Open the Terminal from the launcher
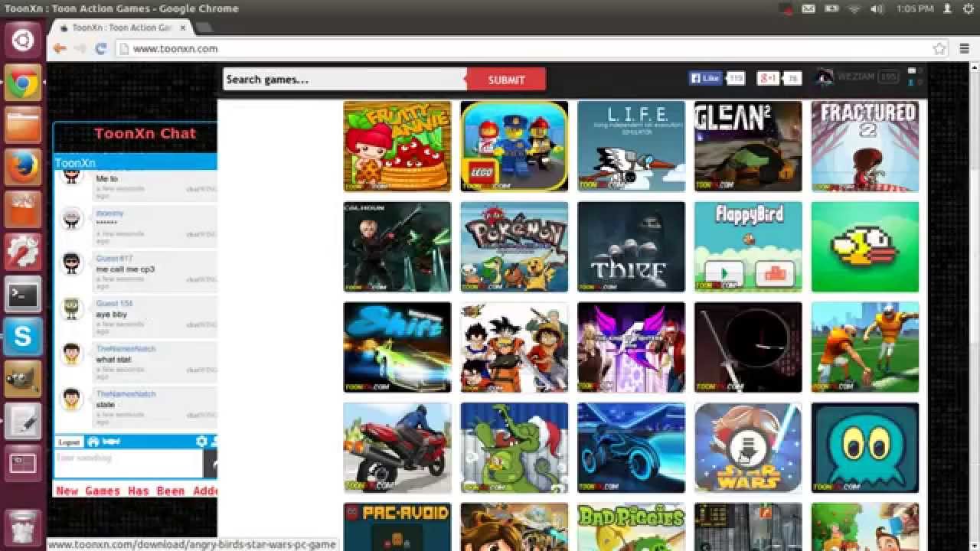This screenshot has width=980, height=551. pos(23,294)
